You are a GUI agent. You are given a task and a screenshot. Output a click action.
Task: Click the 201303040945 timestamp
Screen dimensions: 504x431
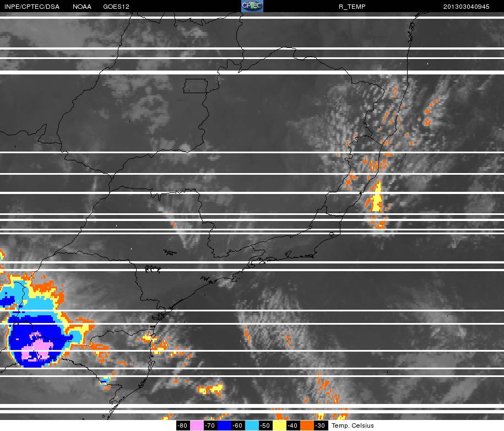coord(466,7)
